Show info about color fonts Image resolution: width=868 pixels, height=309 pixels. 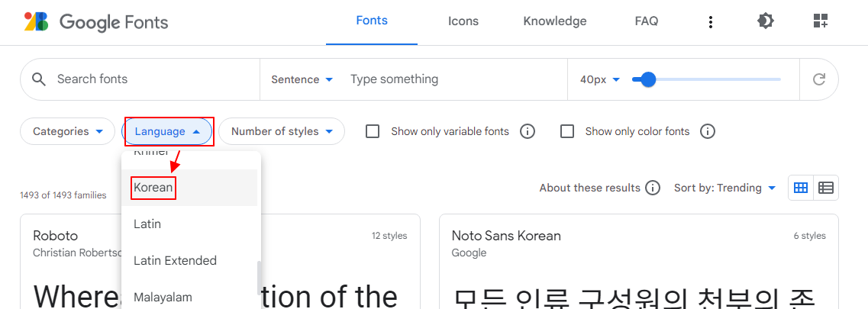point(708,131)
